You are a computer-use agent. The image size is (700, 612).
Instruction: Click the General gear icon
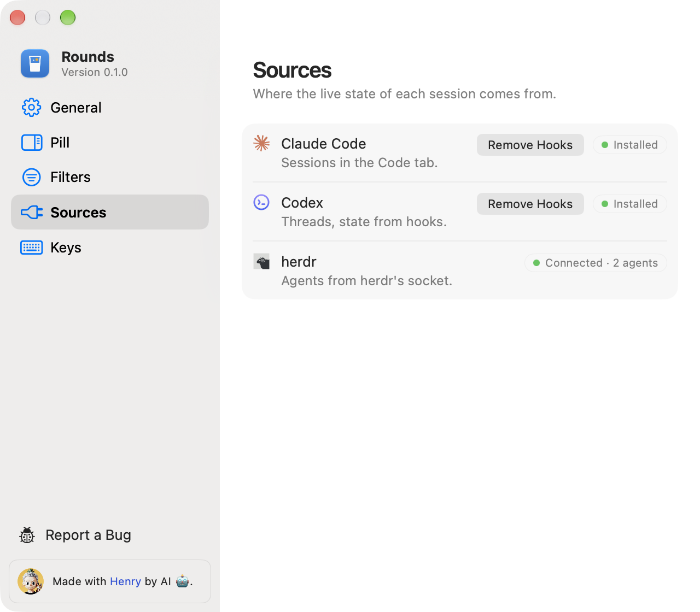tap(32, 108)
